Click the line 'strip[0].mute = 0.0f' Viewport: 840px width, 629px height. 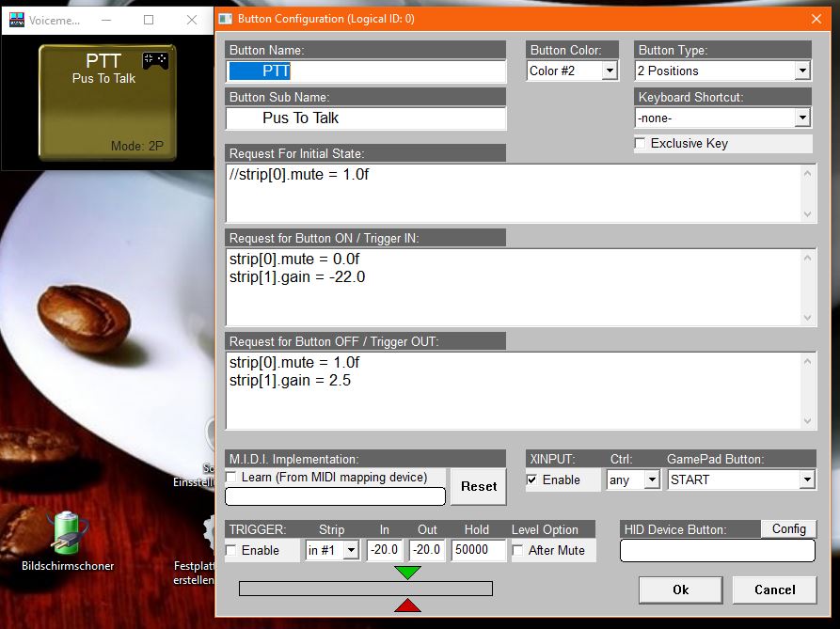click(294, 259)
